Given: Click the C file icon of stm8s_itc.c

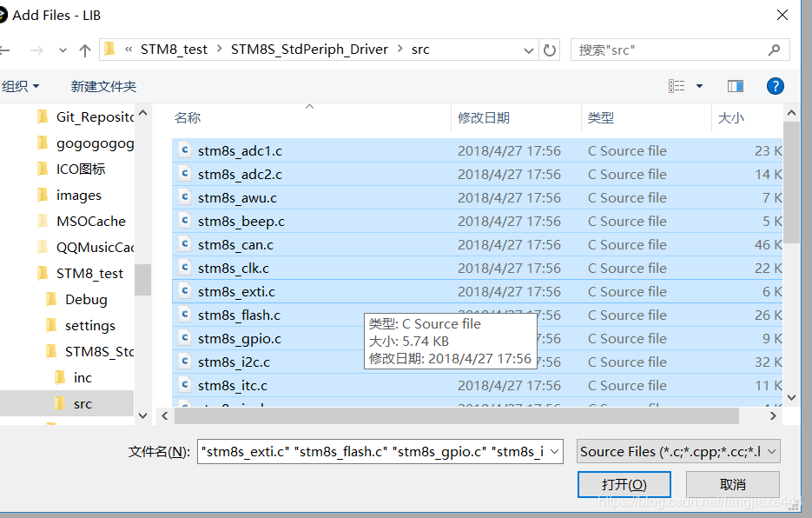Looking at the screenshot, I should coord(184,385).
